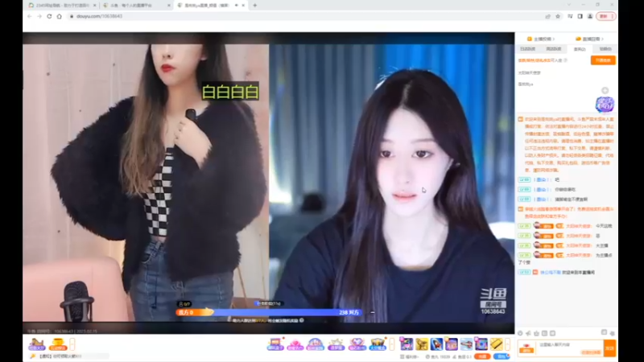
Task: Select the third VIP tab in ranking panel
Action: pyautogui.click(x=579, y=49)
